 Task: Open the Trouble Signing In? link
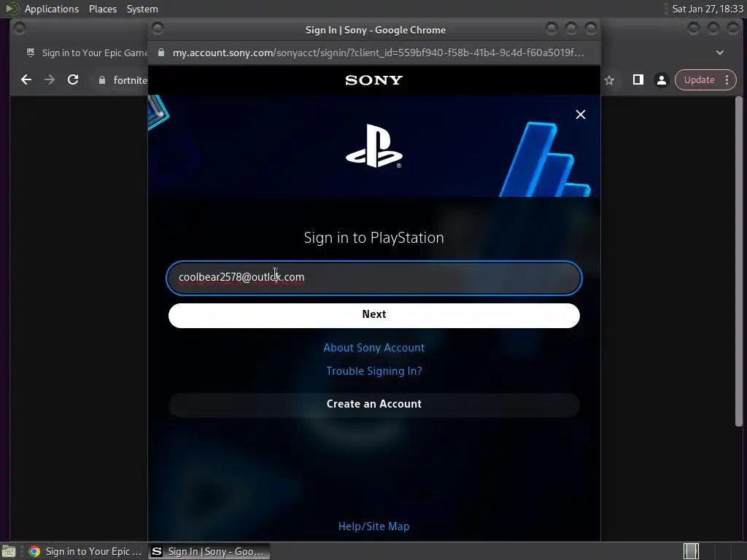click(x=374, y=371)
